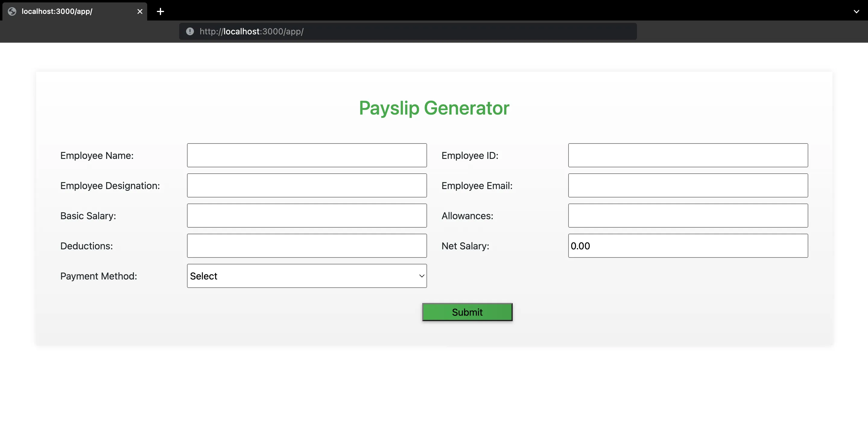The image size is (868, 442).
Task: Focus the Employee Designation text box
Action: (x=307, y=185)
